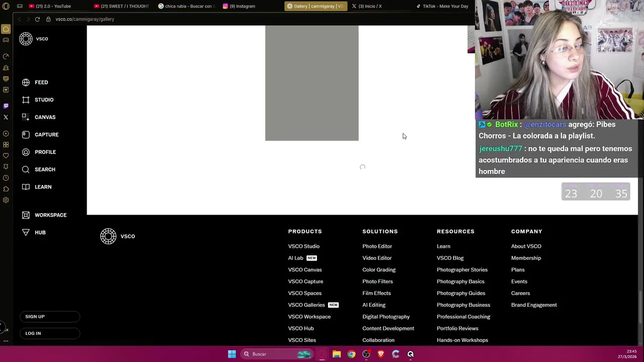Open the Workspace icon in sidebar

coord(26,215)
